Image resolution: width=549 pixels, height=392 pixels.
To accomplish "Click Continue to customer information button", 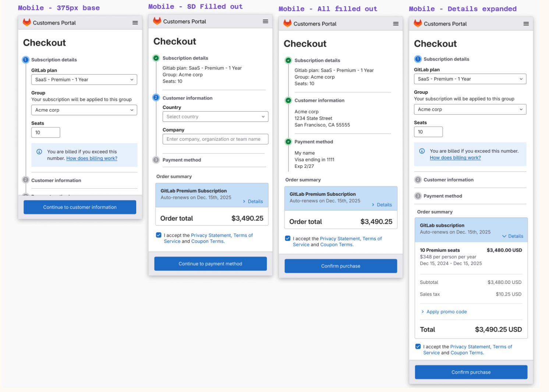I will (x=80, y=207).
